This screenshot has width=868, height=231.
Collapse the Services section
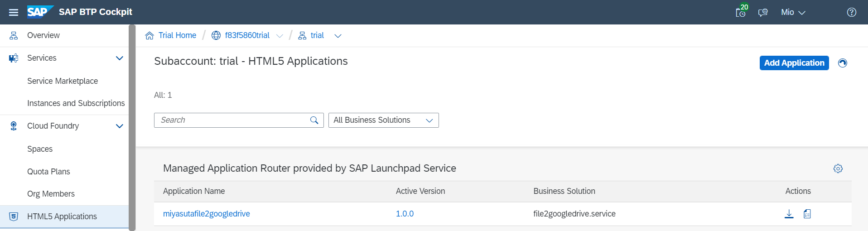(x=120, y=58)
